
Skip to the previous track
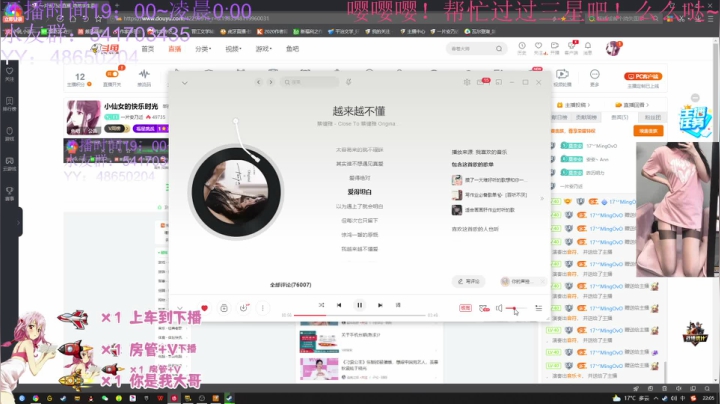(339, 305)
